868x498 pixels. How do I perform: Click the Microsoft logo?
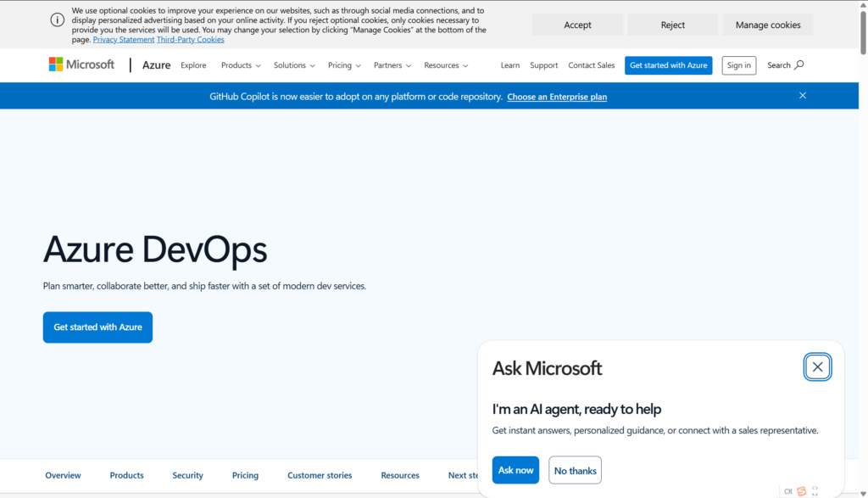click(x=81, y=64)
